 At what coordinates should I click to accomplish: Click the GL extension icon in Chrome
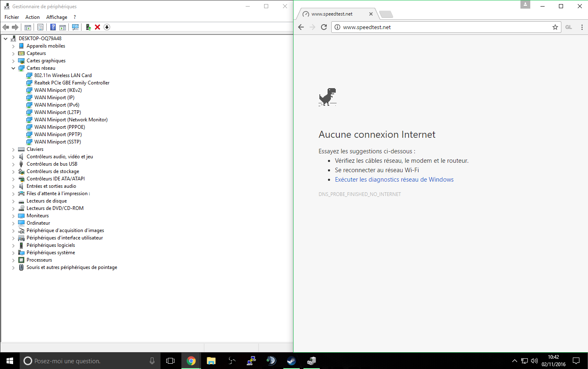coord(569,27)
